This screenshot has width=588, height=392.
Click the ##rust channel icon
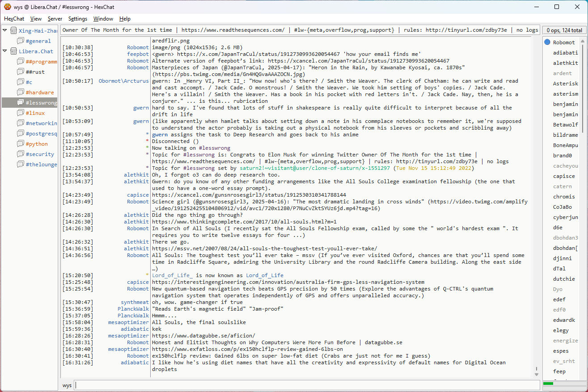21,72
